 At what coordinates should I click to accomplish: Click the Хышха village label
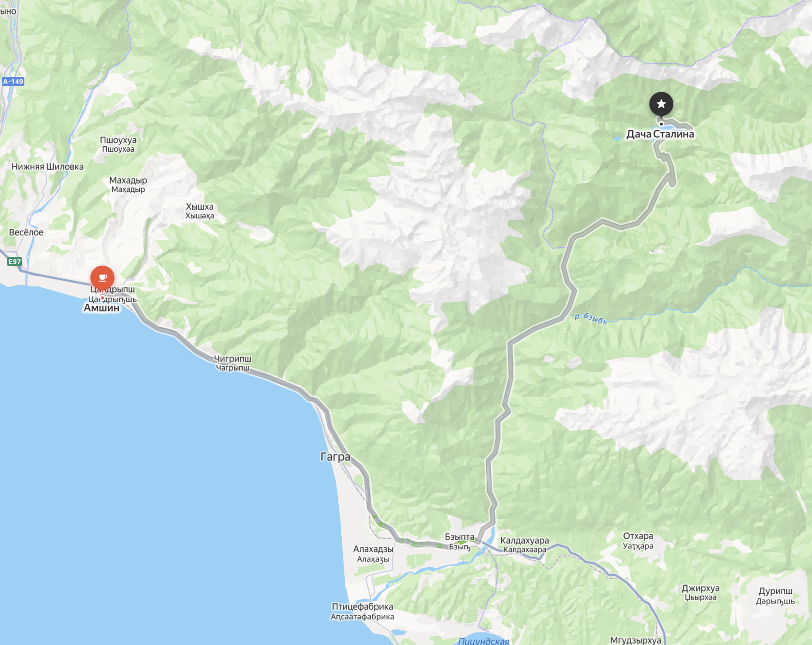(x=200, y=207)
